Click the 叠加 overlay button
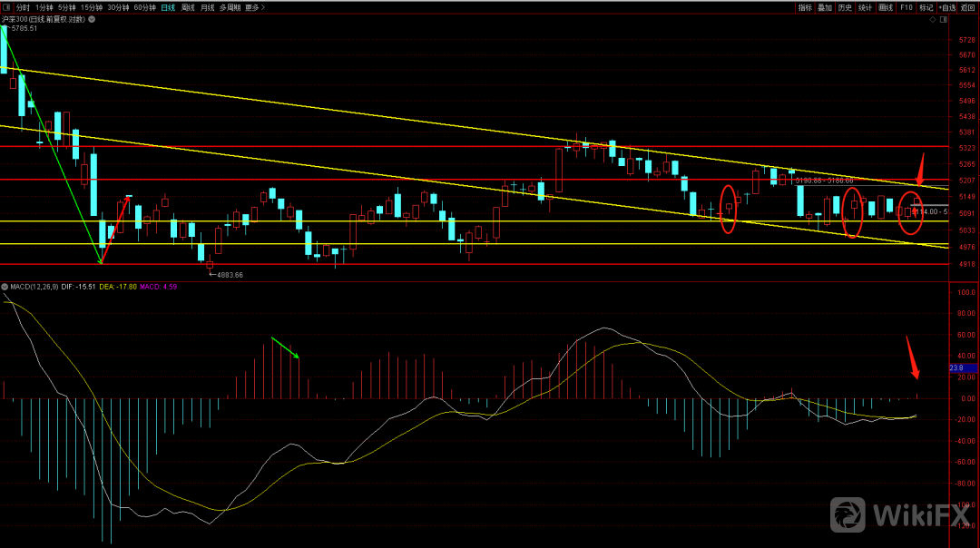980x548 pixels. click(x=825, y=7)
